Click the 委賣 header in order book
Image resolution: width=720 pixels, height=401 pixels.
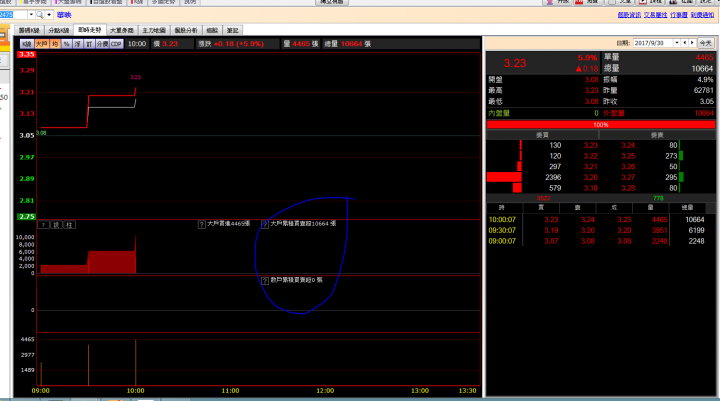tap(657, 135)
